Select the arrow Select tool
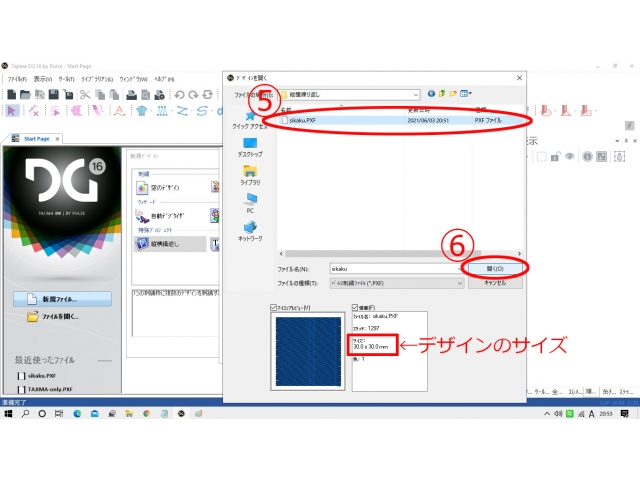 [12, 111]
